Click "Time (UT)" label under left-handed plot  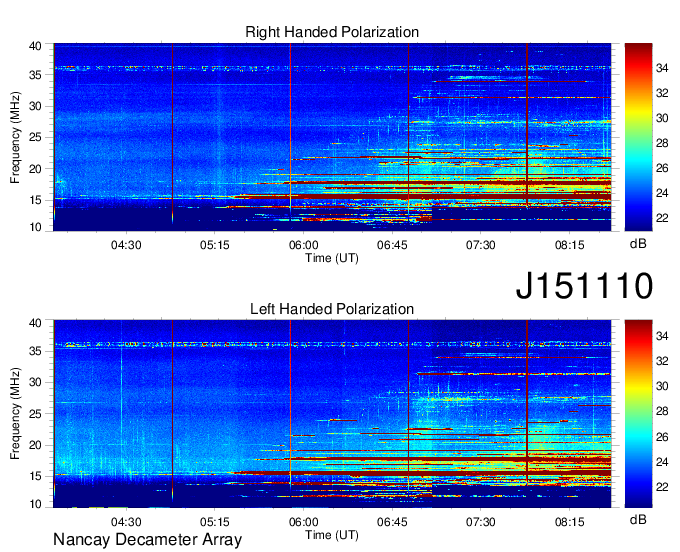pos(332,535)
